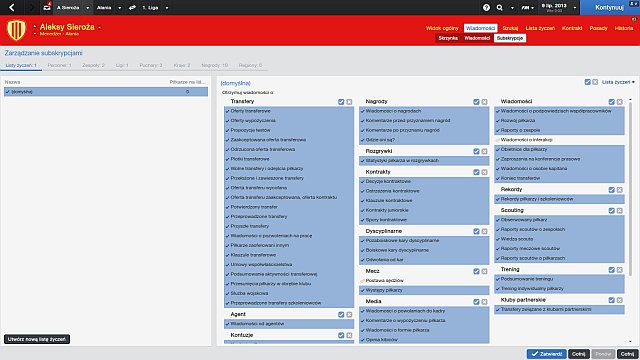Select all in Wiadomości subscription section
The width and height of the screenshot is (640, 360).
(611, 102)
